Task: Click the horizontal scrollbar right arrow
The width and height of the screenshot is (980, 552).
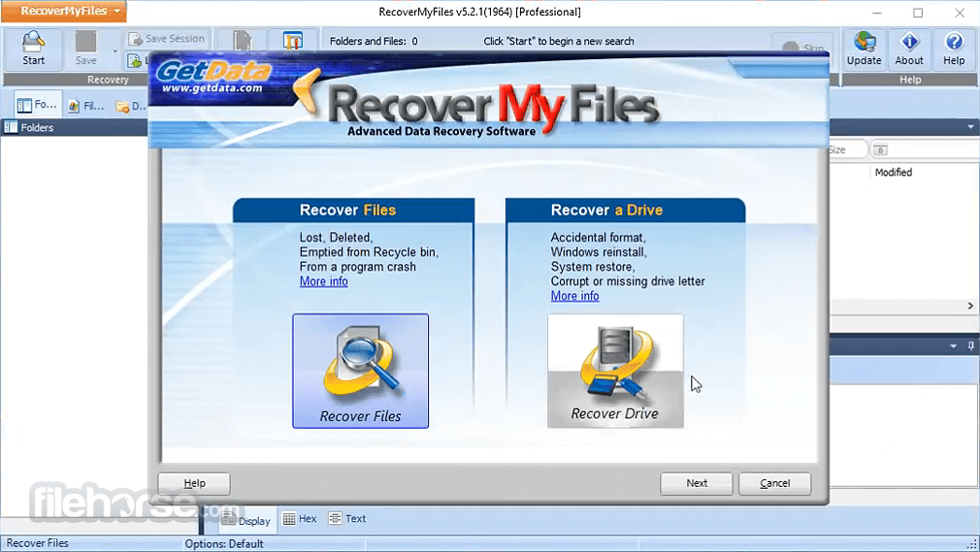Action: [x=970, y=306]
